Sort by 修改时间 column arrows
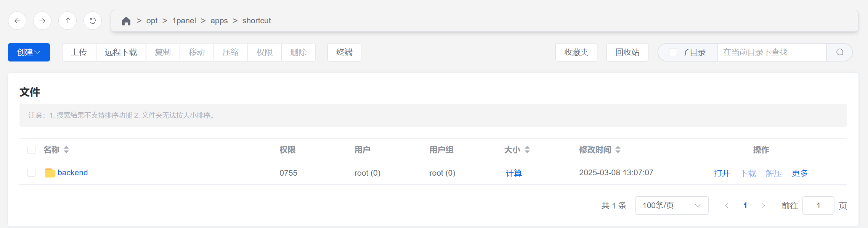 pos(618,150)
